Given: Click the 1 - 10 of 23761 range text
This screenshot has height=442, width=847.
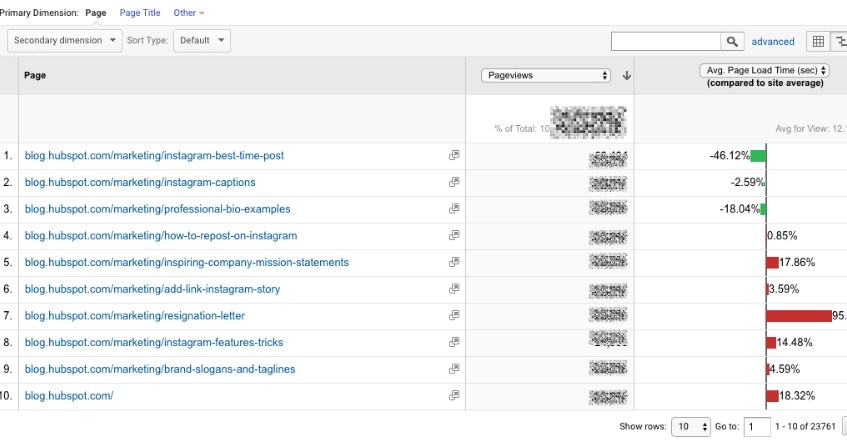Looking at the screenshot, I should pyautogui.click(x=805, y=426).
